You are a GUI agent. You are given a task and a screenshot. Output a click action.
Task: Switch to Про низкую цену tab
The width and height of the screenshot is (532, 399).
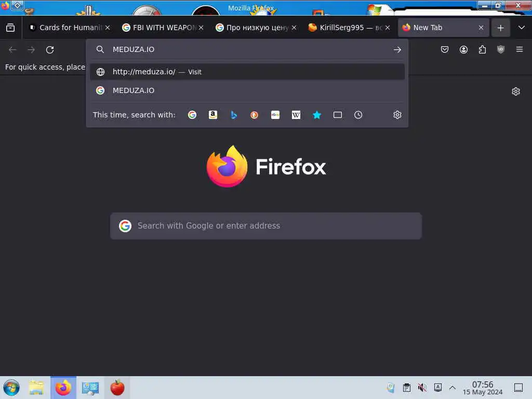point(256,28)
